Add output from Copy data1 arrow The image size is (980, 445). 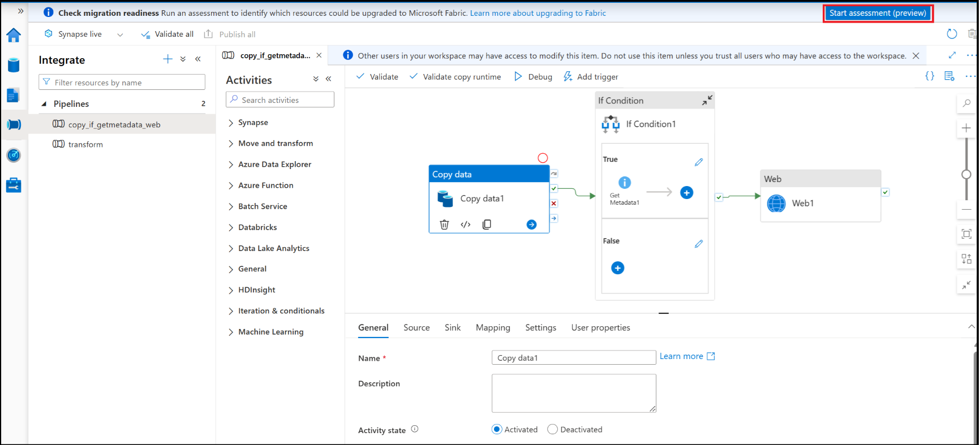point(531,224)
